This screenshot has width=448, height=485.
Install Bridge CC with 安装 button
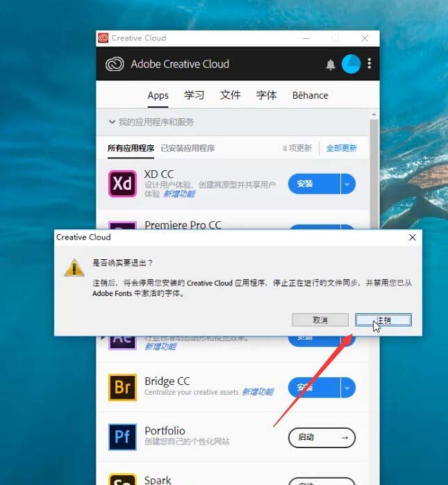click(x=314, y=388)
